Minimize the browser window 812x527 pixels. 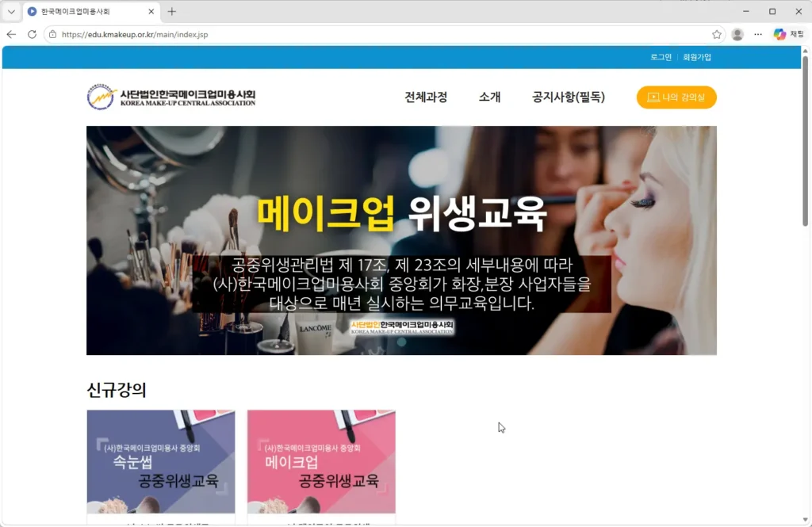pos(746,11)
